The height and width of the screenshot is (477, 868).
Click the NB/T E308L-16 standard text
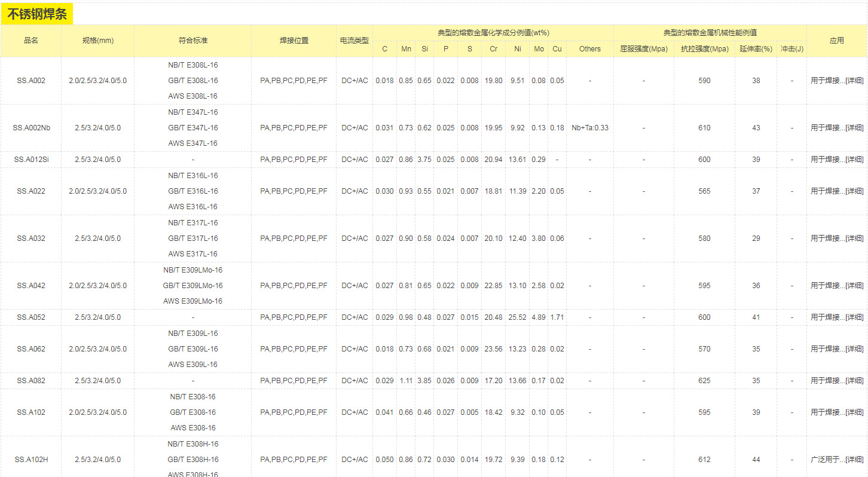click(x=193, y=65)
